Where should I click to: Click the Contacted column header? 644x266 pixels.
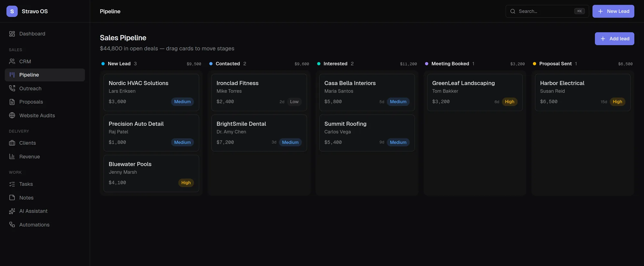(228, 64)
